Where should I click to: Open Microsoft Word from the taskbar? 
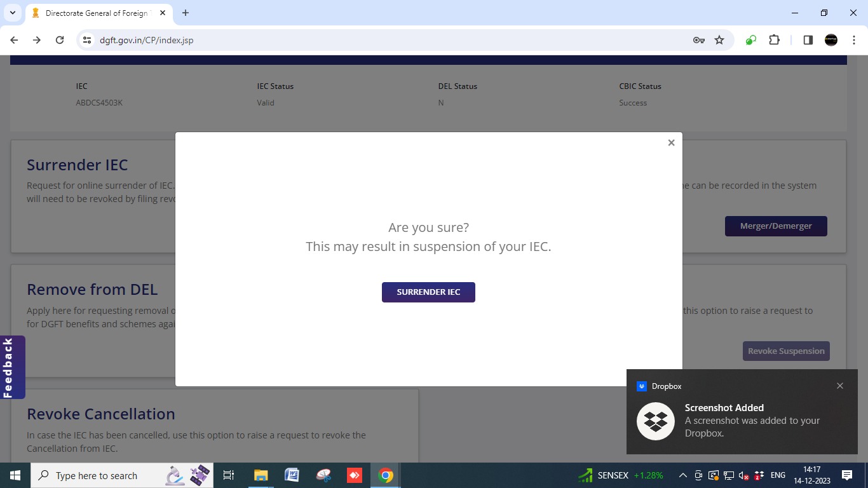(292, 475)
